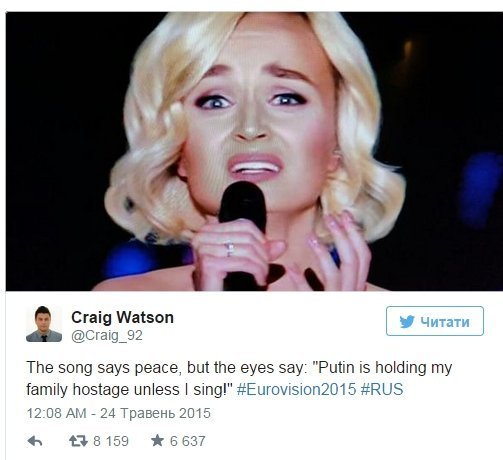
Task: Open the #Eurovision2015 hashtag link
Action: (x=296, y=389)
